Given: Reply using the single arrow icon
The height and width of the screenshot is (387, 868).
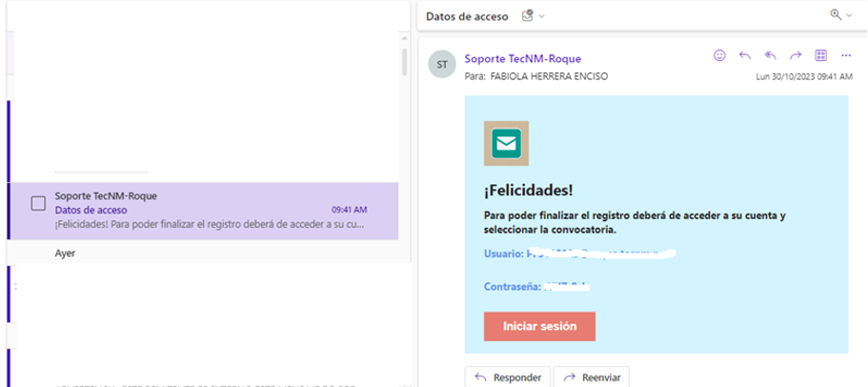Looking at the screenshot, I should [x=744, y=55].
